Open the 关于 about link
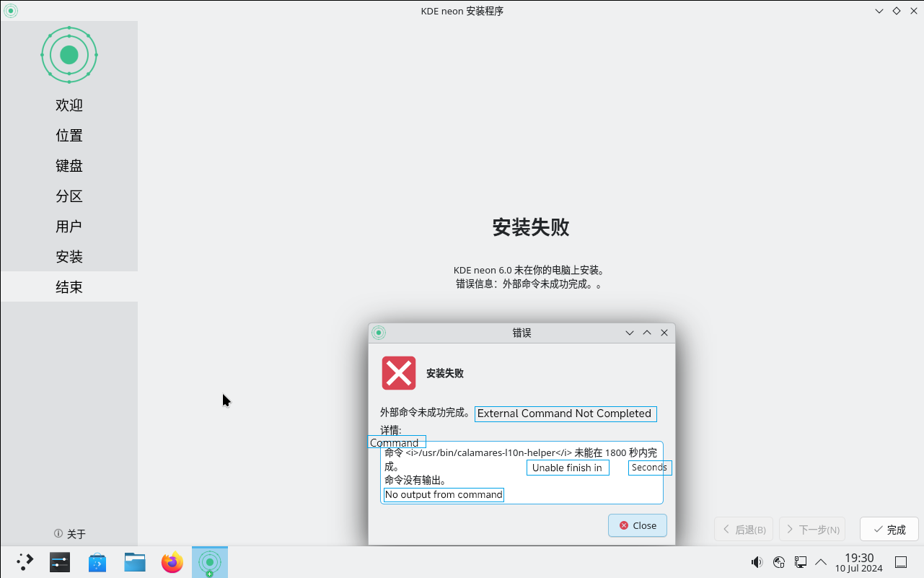Image resolution: width=924 pixels, height=578 pixels. 69,534
